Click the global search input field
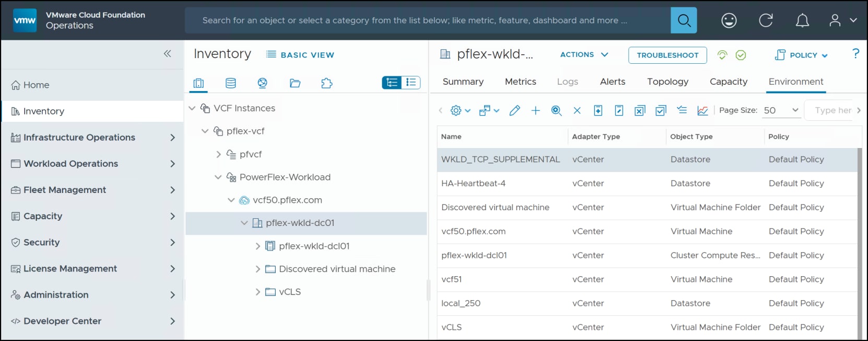Image resolution: width=868 pixels, height=341 pixels. click(427, 20)
